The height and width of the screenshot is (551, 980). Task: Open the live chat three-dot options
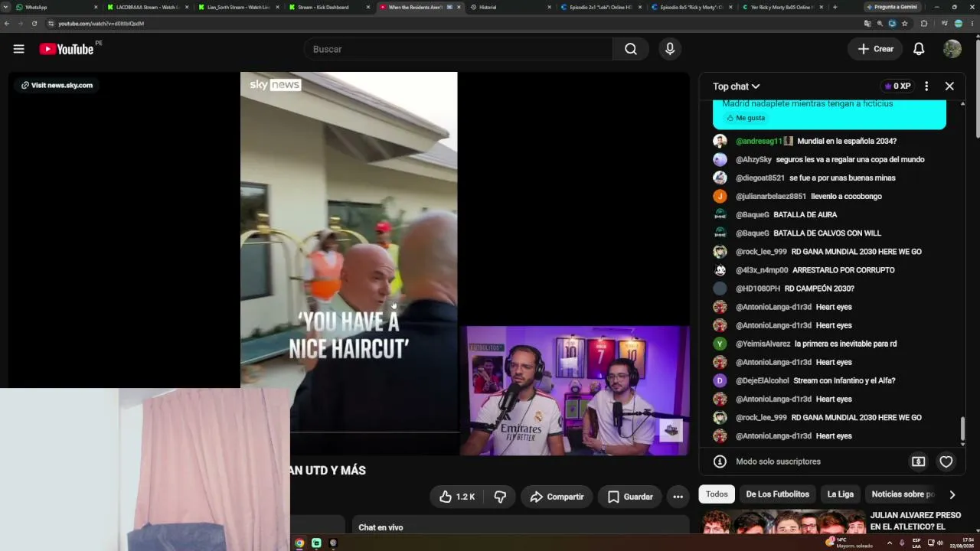(x=926, y=86)
